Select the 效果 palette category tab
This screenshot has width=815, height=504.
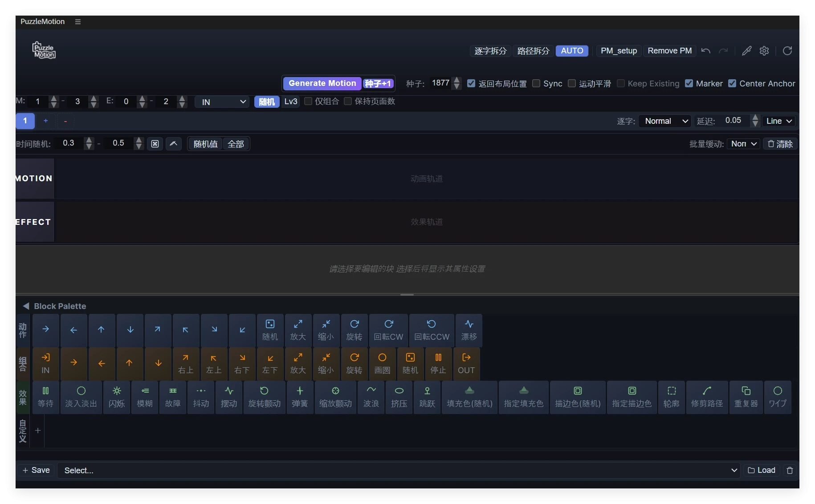click(23, 397)
